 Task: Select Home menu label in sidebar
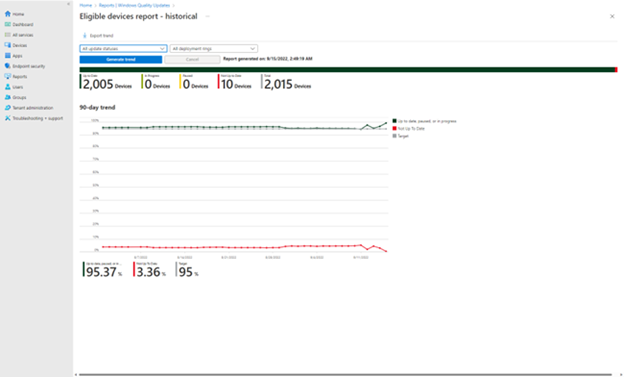click(18, 14)
